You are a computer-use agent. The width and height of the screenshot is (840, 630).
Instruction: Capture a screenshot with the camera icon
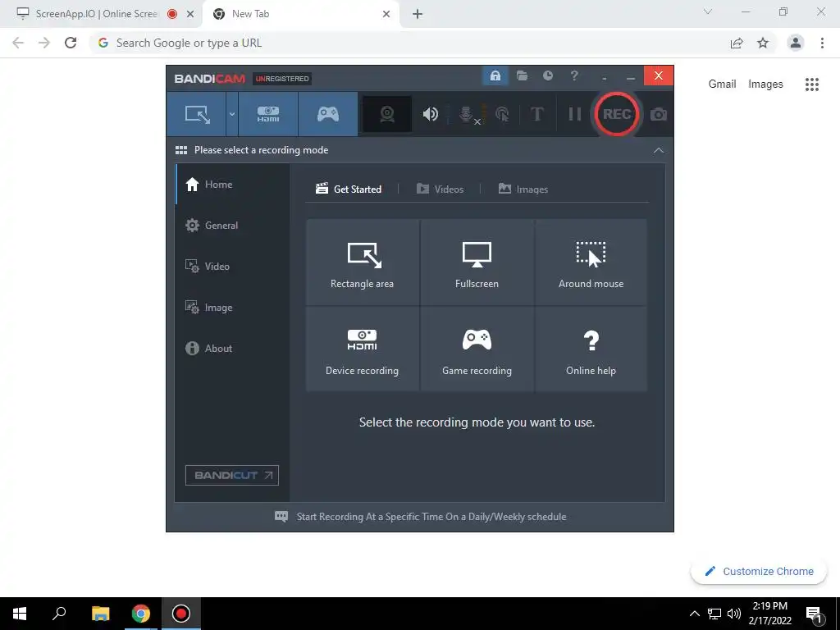[x=659, y=114]
